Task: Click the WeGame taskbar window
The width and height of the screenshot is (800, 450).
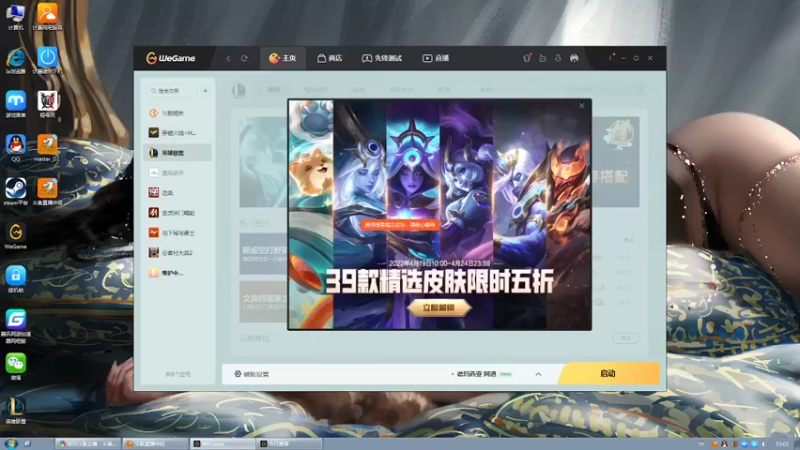Action: [x=222, y=444]
